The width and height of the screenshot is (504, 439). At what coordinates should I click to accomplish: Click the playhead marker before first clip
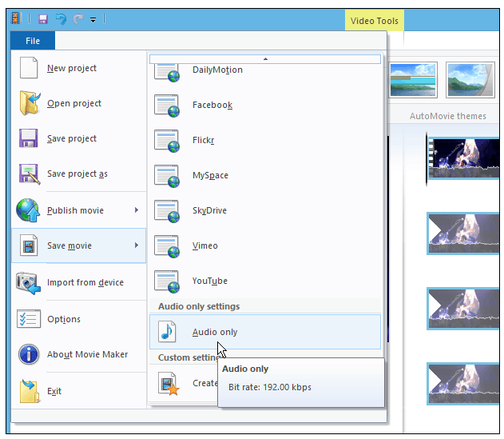[x=427, y=159]
